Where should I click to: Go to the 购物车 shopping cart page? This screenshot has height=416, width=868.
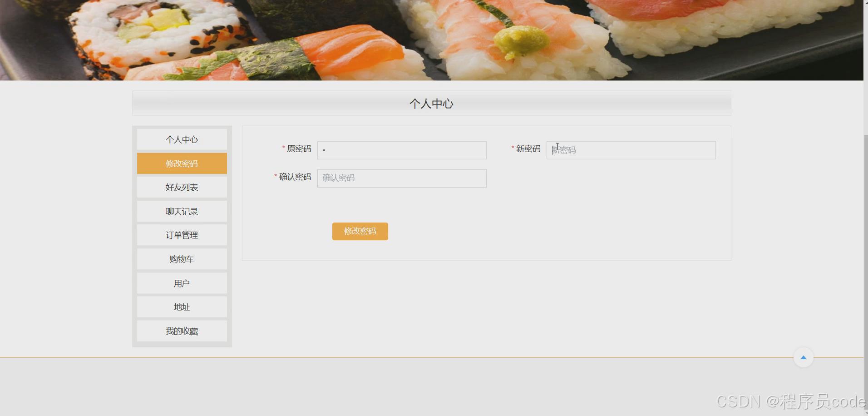click(182, 259)
